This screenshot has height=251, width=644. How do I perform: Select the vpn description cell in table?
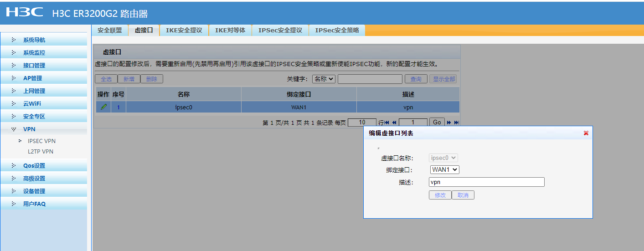click(x=408, y=108)
